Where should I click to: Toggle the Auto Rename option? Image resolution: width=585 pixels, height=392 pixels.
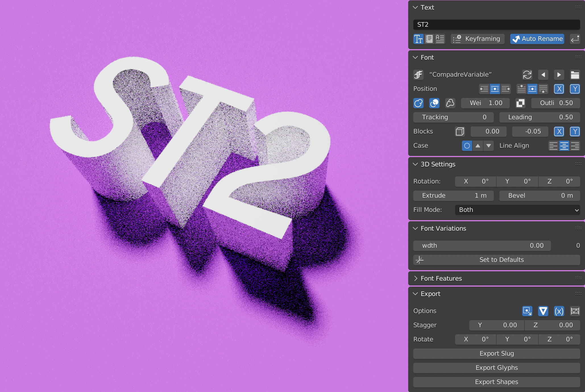coord(537,39)
